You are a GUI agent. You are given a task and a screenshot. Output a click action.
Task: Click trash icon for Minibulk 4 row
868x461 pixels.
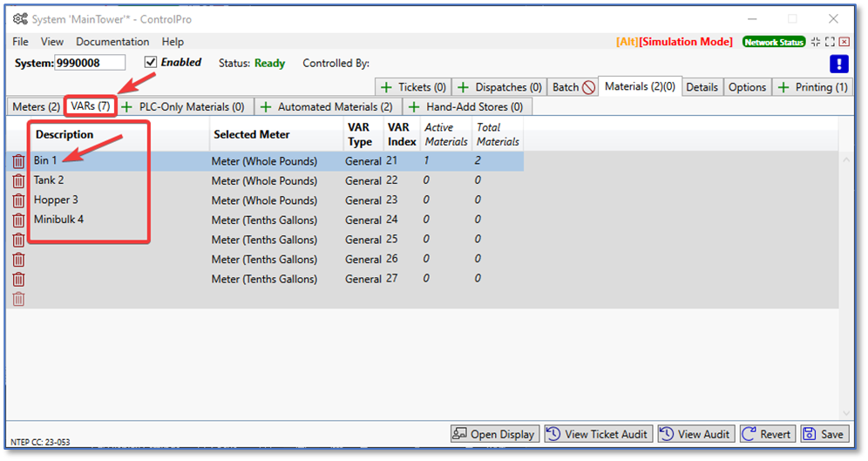point(18,220)
